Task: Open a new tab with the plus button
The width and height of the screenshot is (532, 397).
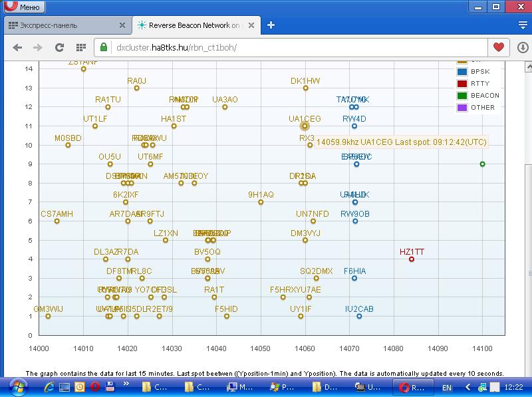Action: [271, 25]
